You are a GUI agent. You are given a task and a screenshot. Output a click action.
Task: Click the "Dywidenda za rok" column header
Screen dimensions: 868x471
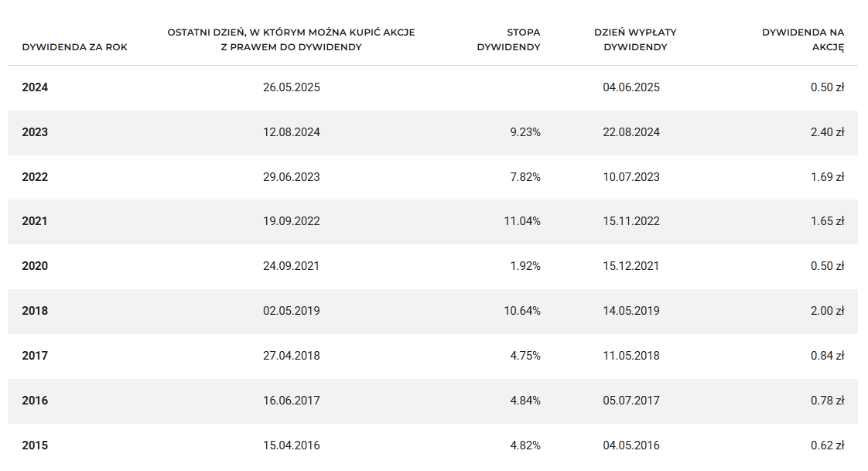click(x=74, y=47)
